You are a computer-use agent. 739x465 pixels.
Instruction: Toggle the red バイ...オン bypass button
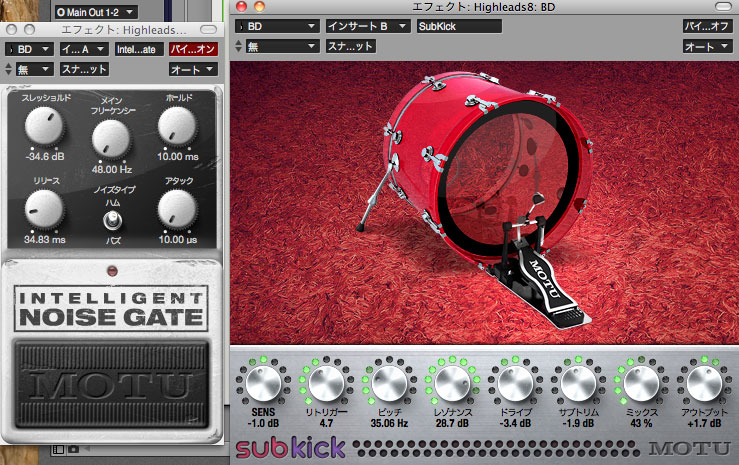(x=193, y=49)
